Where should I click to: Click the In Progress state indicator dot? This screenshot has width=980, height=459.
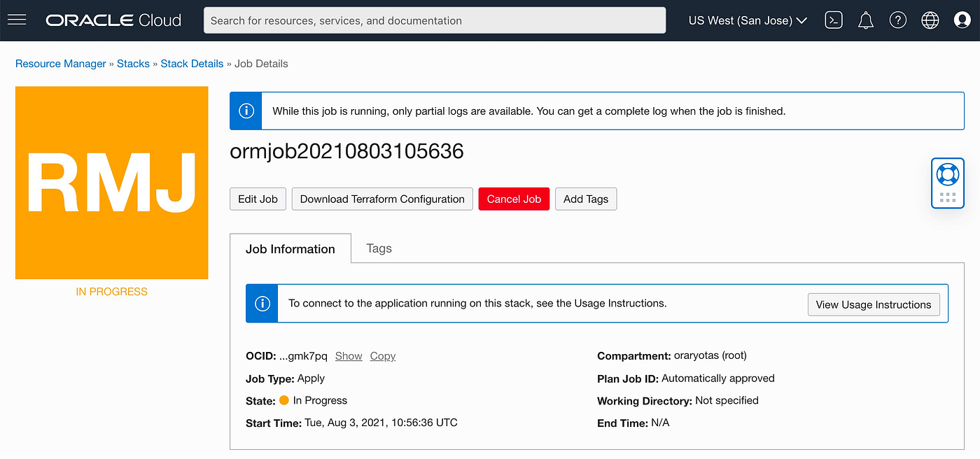283,400
